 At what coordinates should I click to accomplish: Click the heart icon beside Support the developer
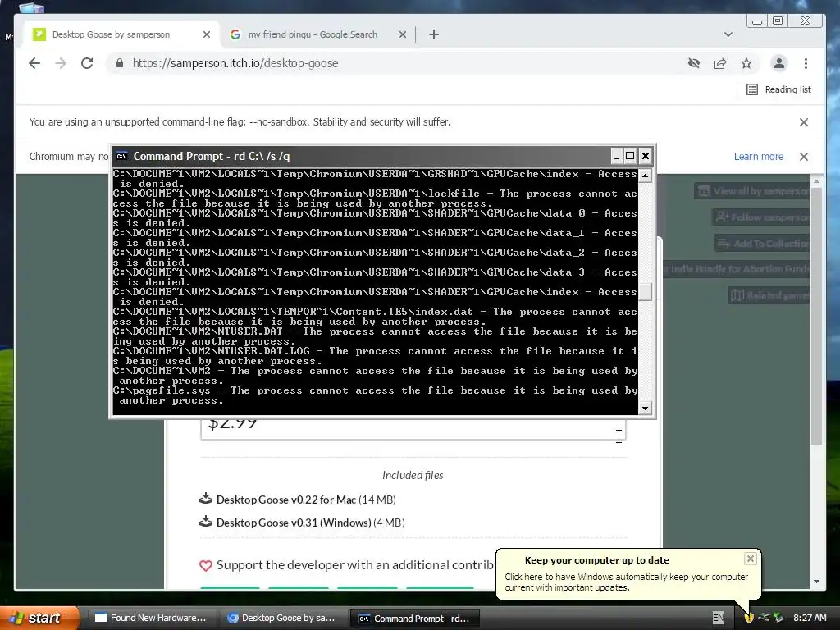(x=206, y=565)
